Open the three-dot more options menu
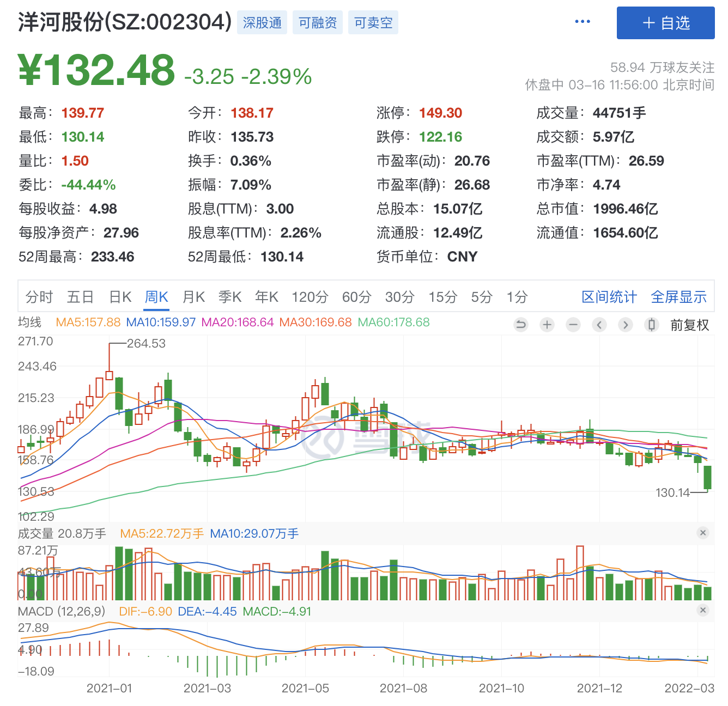The image size is (728, 706). point(583,22)
